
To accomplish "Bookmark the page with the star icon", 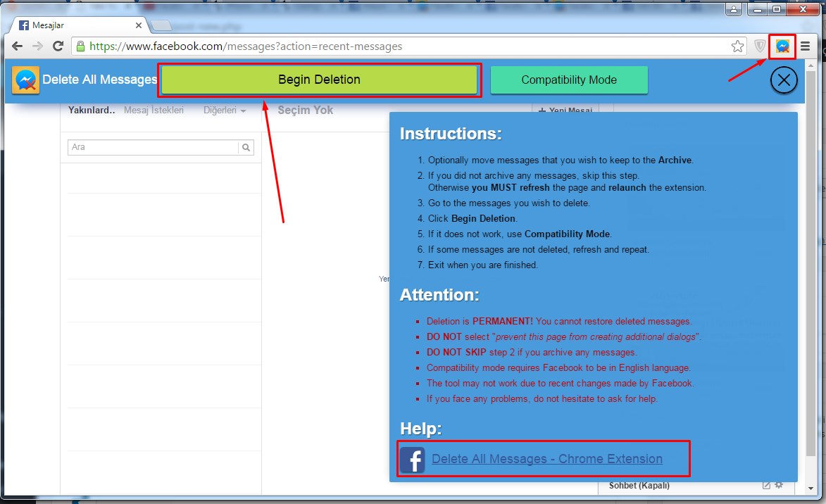I will 737,46.
